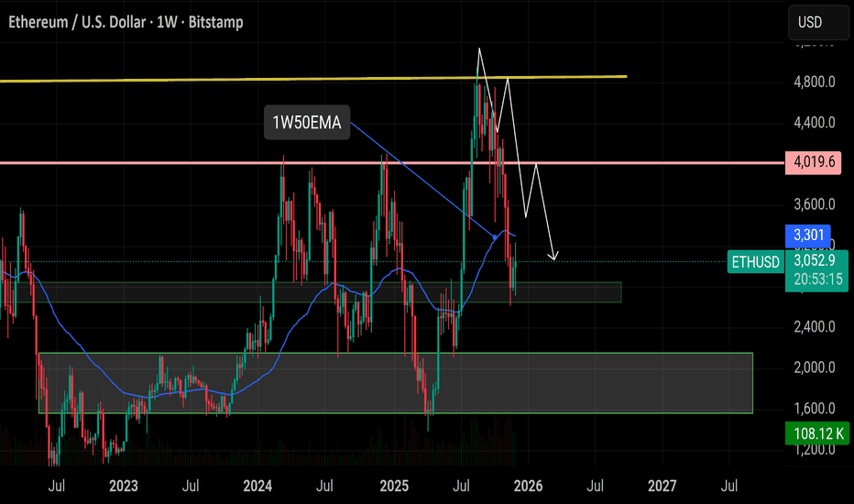Click the 2027 label on the time axis
The width and height of the screenshot is (854, 504).
point(662,483)
